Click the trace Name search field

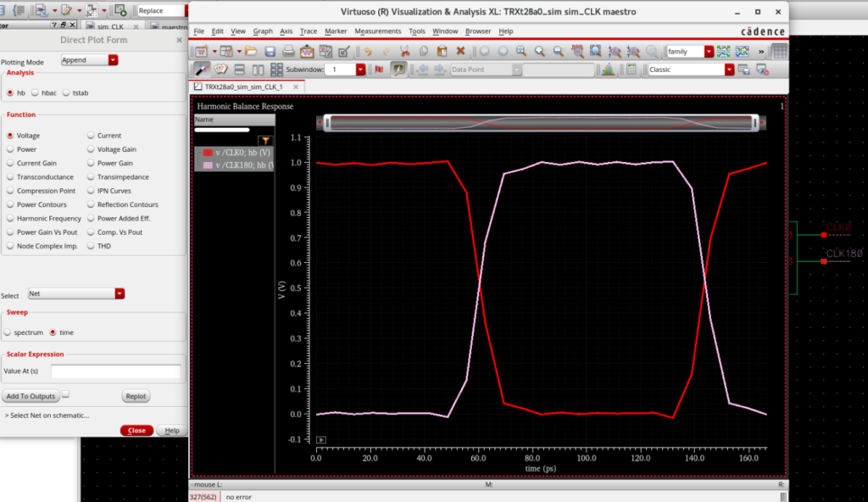pyautogui.click(x=222, y=130)
